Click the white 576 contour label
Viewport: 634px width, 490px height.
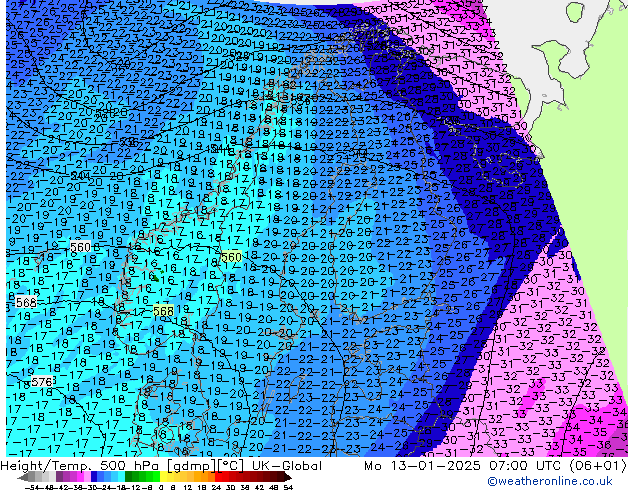[42, 382]
